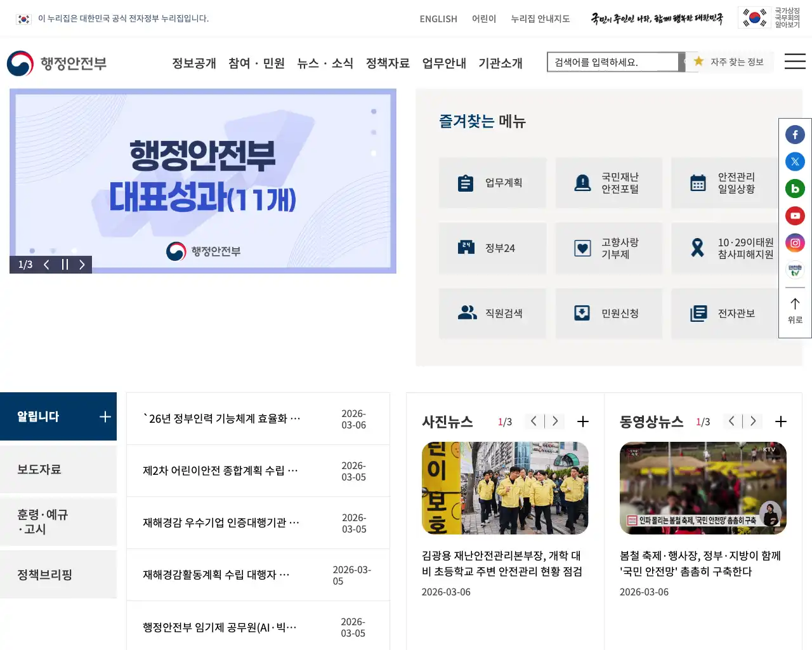Open the 정보공개 menu
The height and width of the screenshot is (650, 812).
click(193, 63)
